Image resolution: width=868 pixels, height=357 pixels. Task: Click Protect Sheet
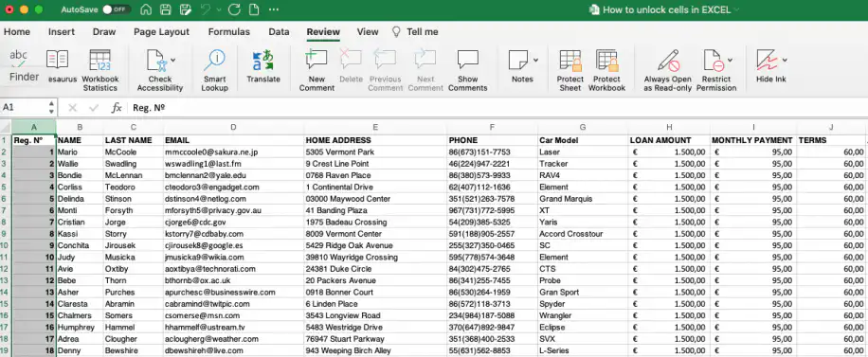click(570, 70)
